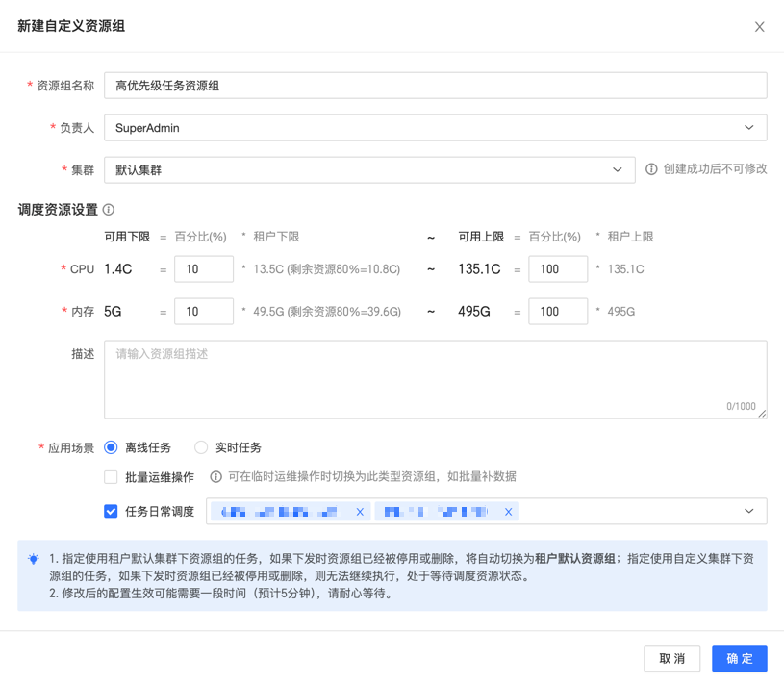Click the 确定 confirm button
Screen dimensions: 784x685
click(x=739, y=658)
